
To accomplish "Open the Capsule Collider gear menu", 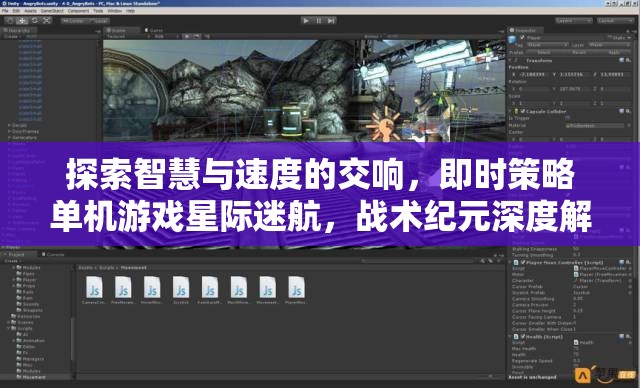I will click(x=628, y=111).
